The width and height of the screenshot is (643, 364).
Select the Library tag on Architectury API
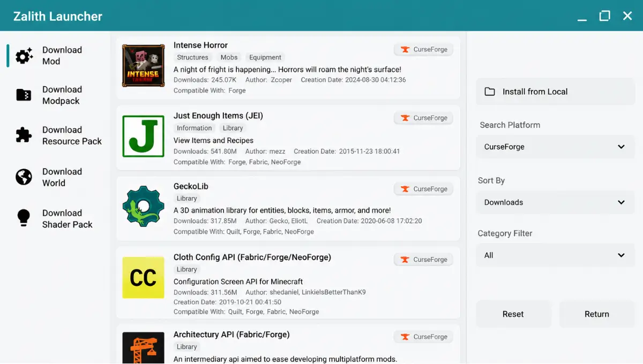[x=186, y=346]
